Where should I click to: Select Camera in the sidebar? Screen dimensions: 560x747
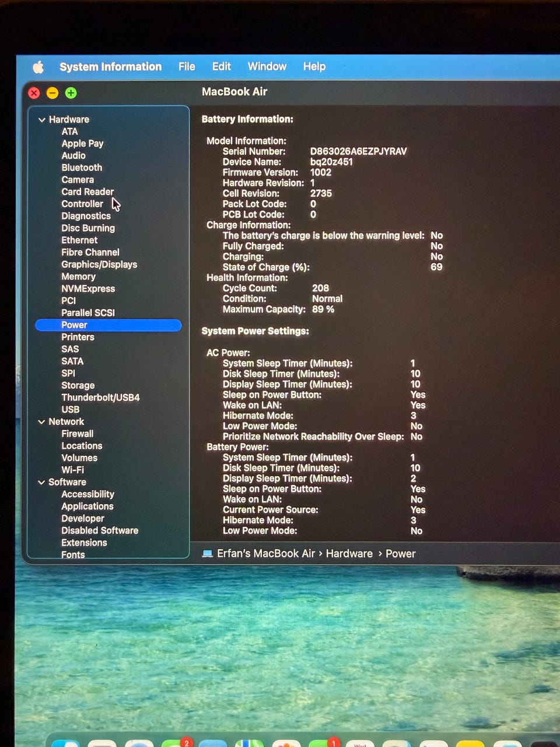click(78, 180)
